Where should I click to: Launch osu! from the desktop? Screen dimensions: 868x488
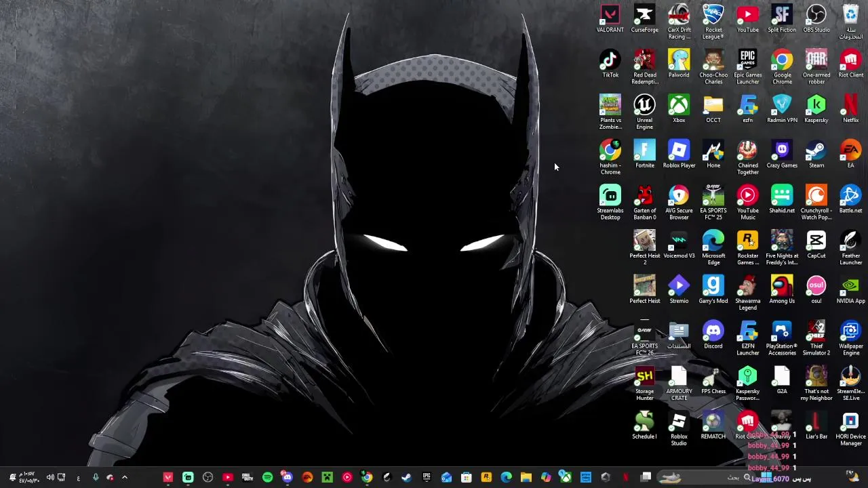point(816,290)
